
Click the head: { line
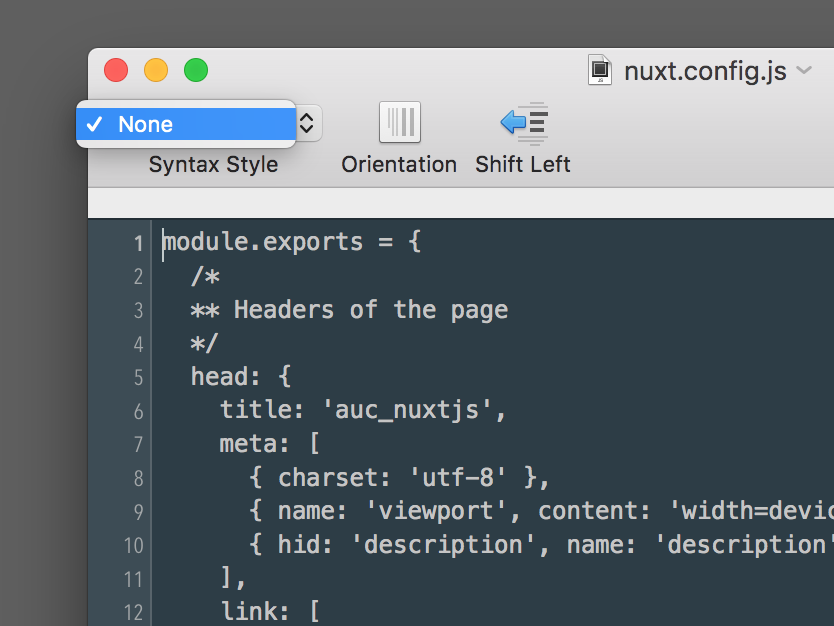click(x=241, y=377)
